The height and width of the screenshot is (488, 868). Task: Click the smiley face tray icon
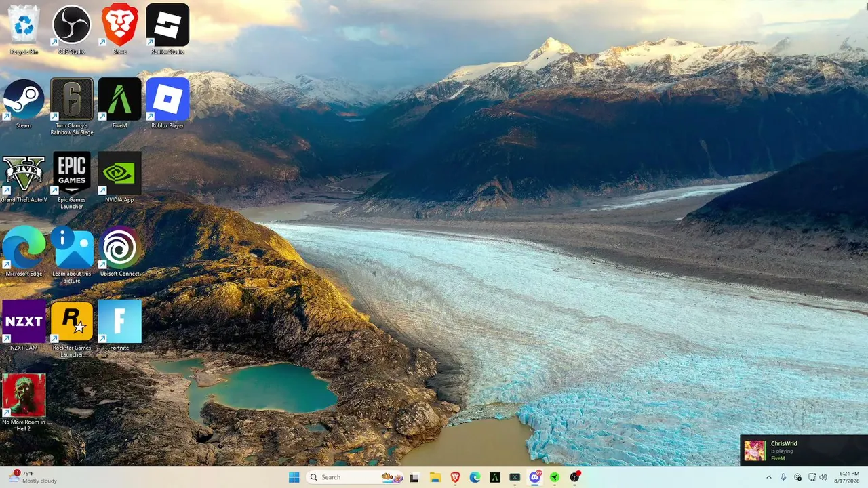tap(798, 477)
